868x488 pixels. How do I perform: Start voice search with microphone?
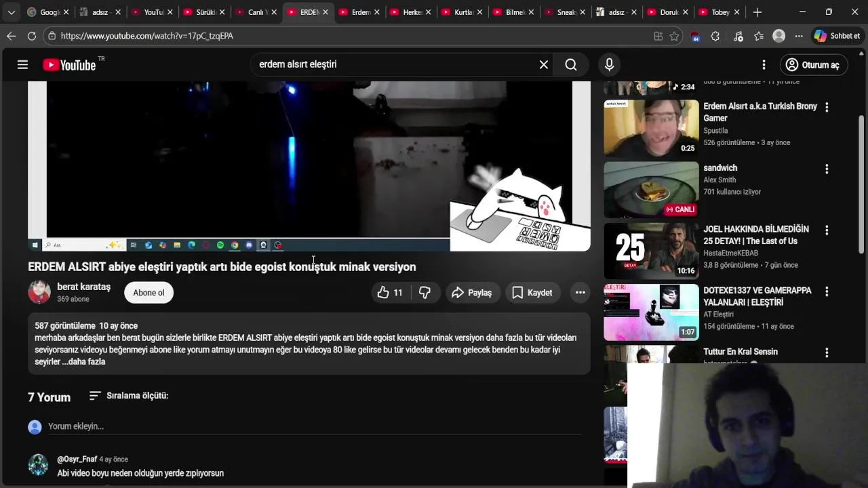click(x=609, y=64)
